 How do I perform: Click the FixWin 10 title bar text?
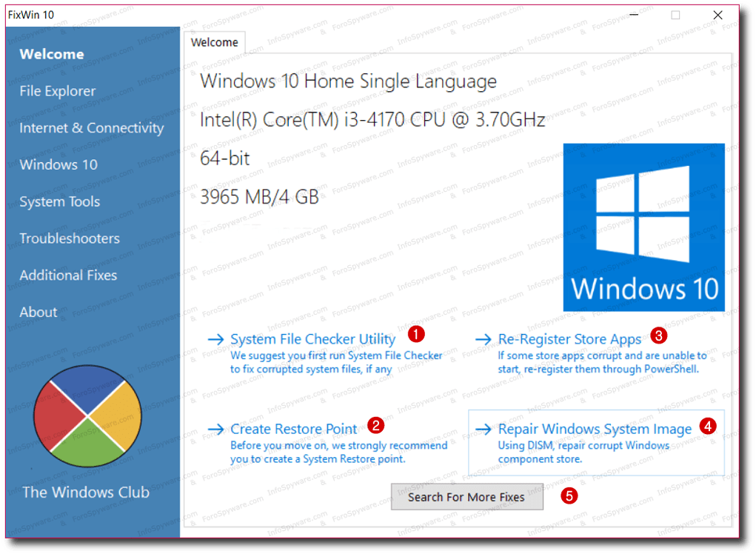[x=31, y=15]
